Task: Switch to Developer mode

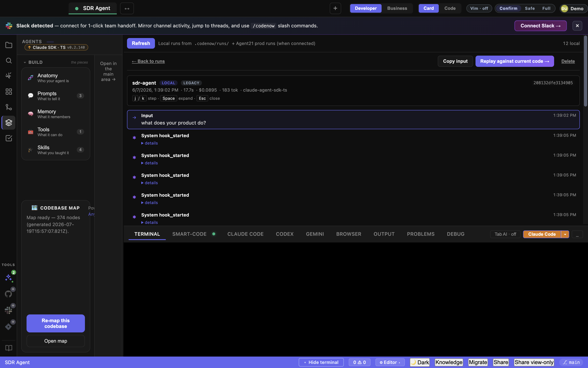Action: point(366,8)
